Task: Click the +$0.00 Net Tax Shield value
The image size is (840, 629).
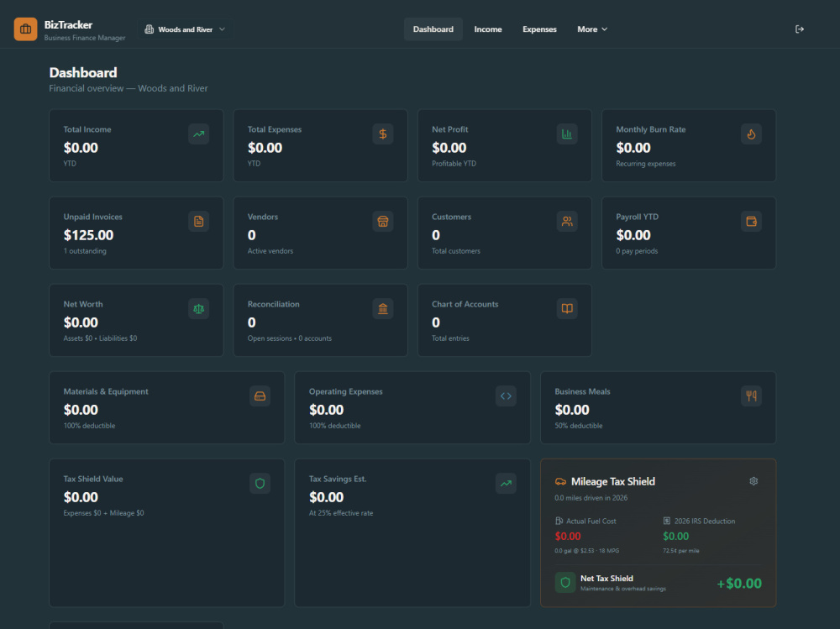Action: pyautogui.click(x=738, y=584)
